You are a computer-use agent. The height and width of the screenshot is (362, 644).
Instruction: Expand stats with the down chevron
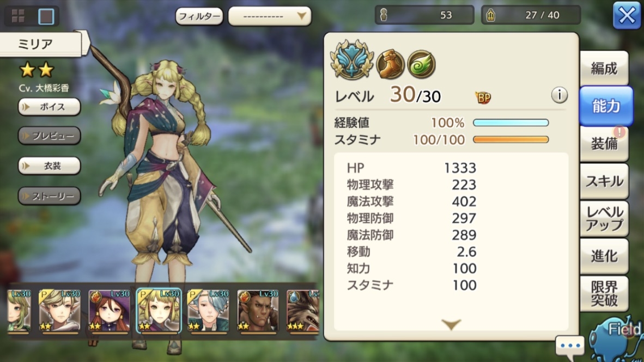[451, 324]
